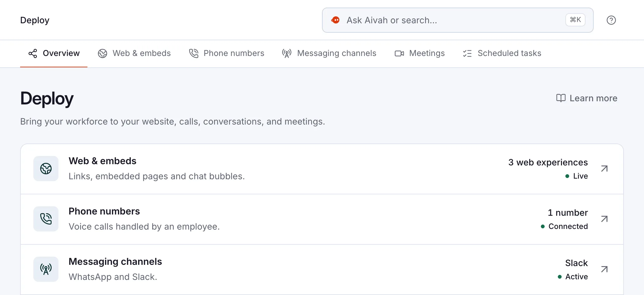Image resolution: width=644 pixels, height=295 pixels.
Task: Click the 'Active' status label
Action: (x=577, y=277)
